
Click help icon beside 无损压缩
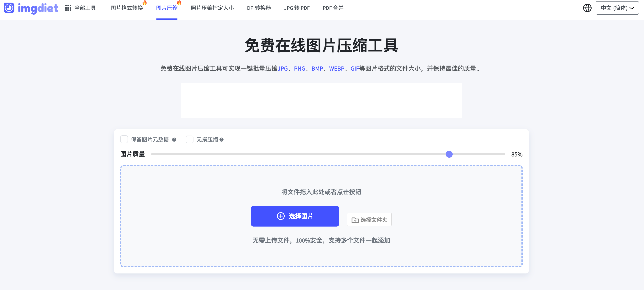click(x=221, y=140)
